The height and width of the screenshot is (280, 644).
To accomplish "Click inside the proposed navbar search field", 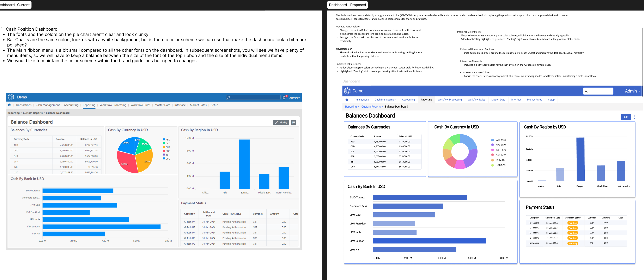I will (x=600, y=91).
